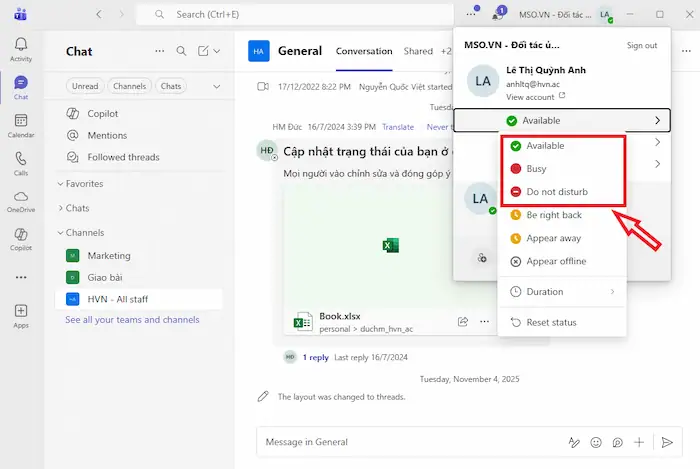Expand the Favorites section

61,184
